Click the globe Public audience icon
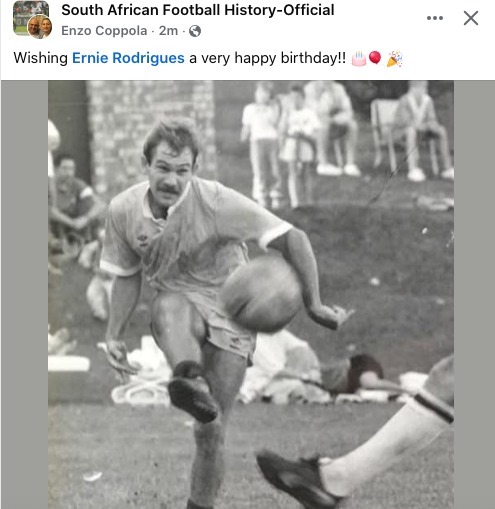This screenshot has height=509, width=495. tap(195, 31)
